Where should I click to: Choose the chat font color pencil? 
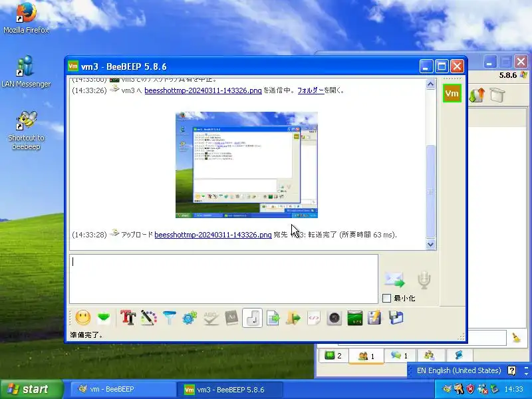click(148, 318)
